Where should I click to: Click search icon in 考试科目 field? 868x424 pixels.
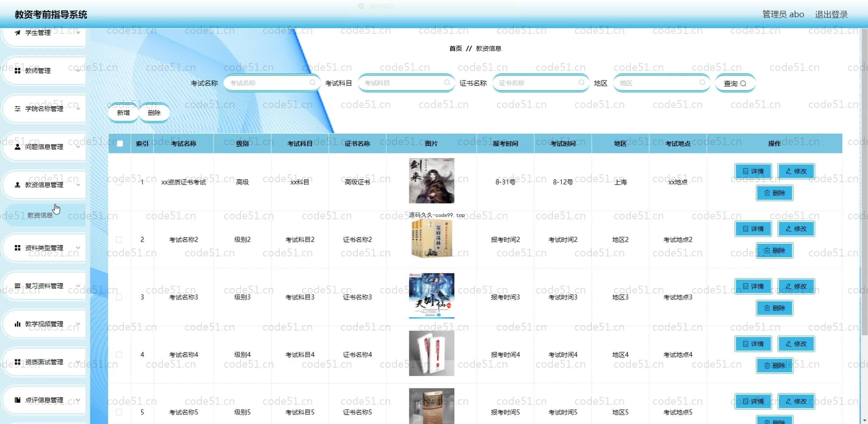pyautogui.click(x=447, y=83)
